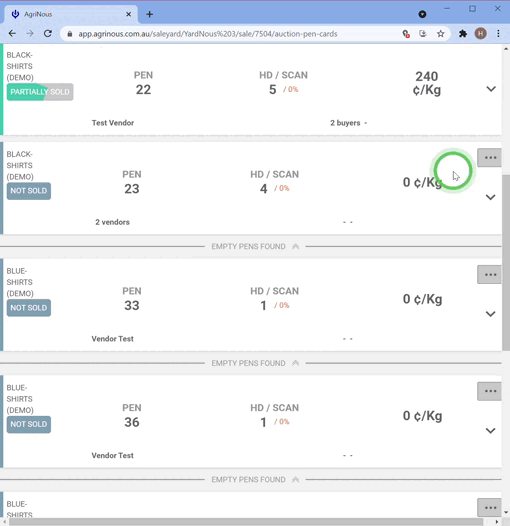The width and height of the screenshot is (510, 526).
Task: Click the scrollbar down arrow
Action: coord(506,513)
